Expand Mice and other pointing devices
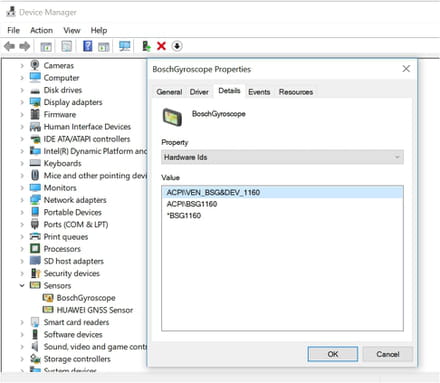Image resolution: width=440 pixels, height=383 pixels. (x=22, y=176)
